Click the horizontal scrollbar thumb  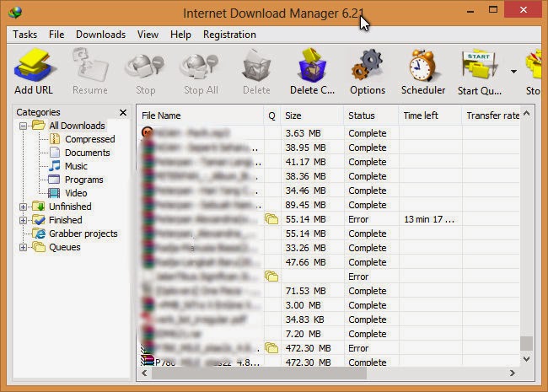[x=259, y=373]
